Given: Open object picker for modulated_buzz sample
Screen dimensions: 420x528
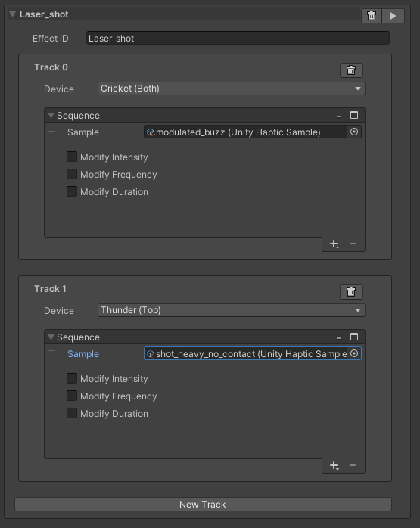Looking at the screenshot, I should [x=354, y=132].
